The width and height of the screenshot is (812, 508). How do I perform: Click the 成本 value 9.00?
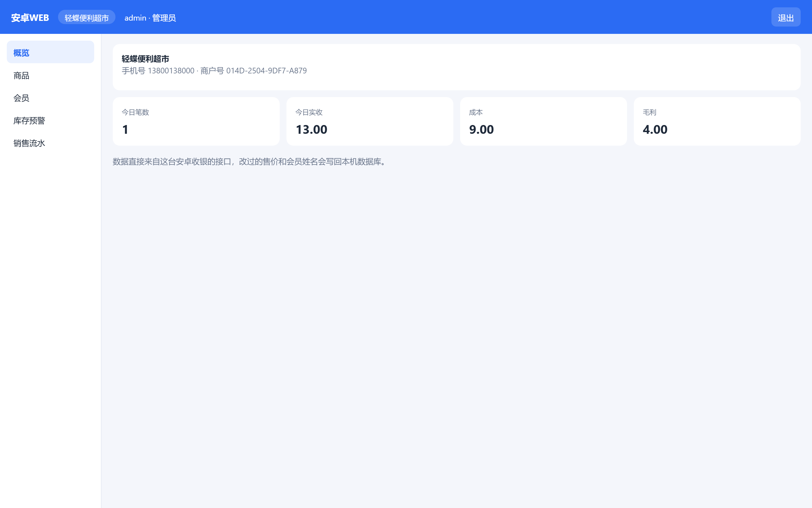pos(481,130)
